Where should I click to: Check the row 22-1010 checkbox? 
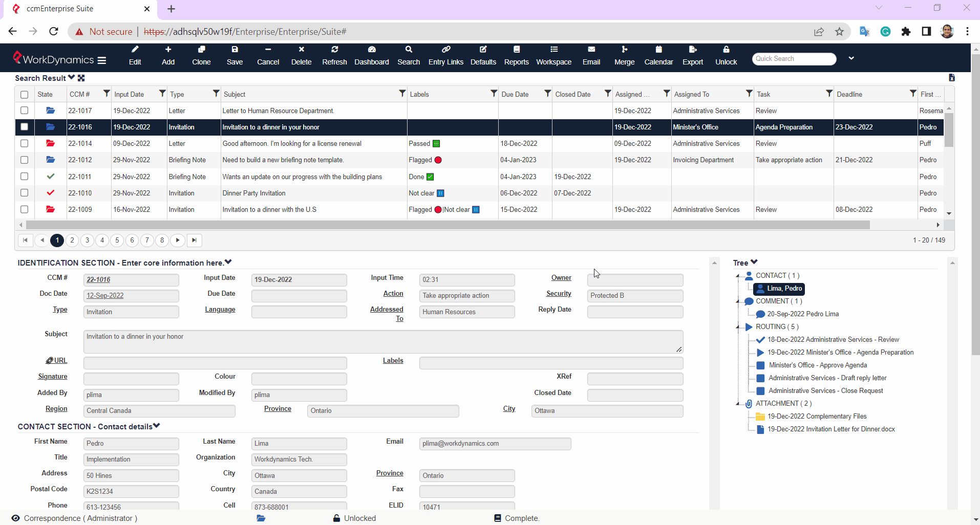click(x=24, y=193)
